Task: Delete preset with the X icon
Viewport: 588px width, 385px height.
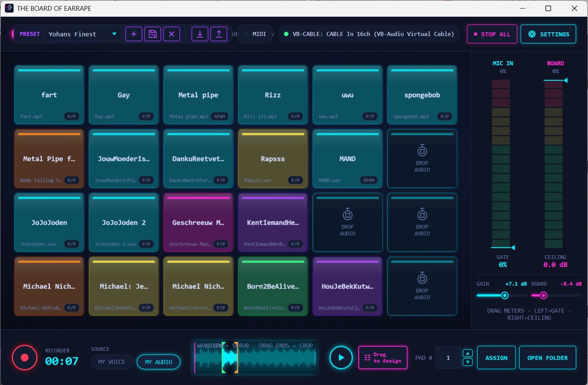Action: (172, 34)
